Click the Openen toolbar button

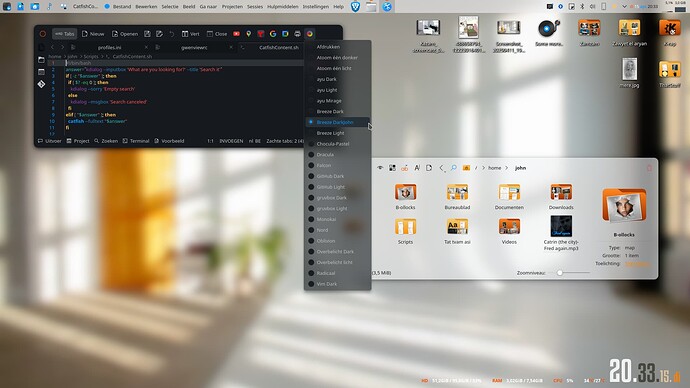pos(125,34)
